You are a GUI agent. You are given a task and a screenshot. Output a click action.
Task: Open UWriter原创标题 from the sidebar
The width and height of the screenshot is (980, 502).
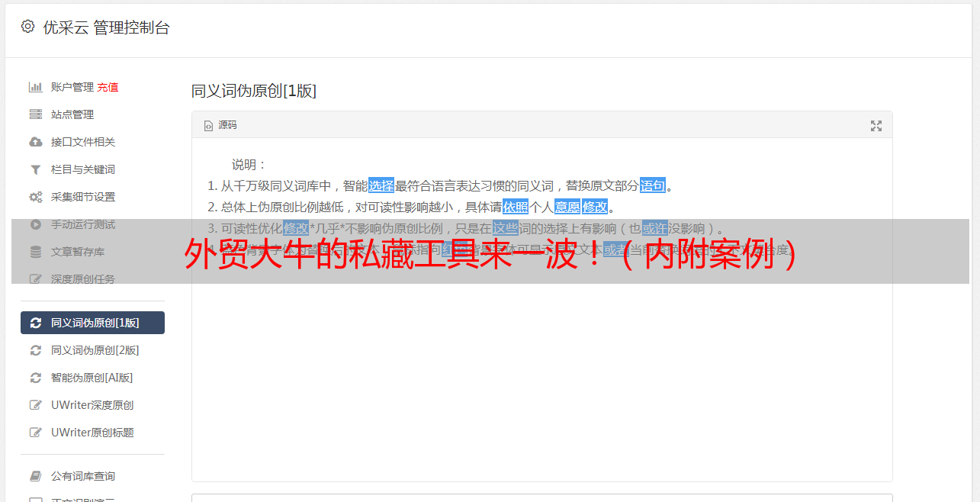[x=92, y=433]
